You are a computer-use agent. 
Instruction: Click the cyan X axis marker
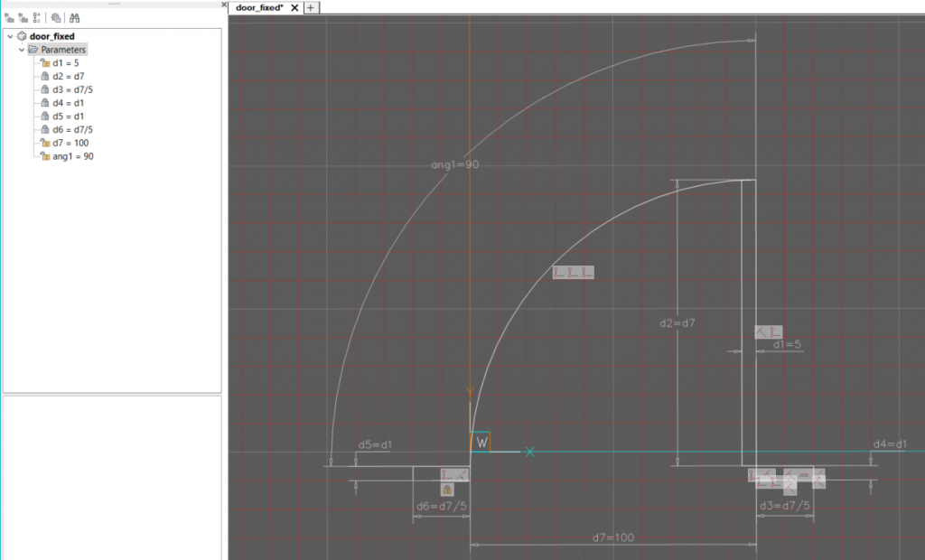(529, 452)
